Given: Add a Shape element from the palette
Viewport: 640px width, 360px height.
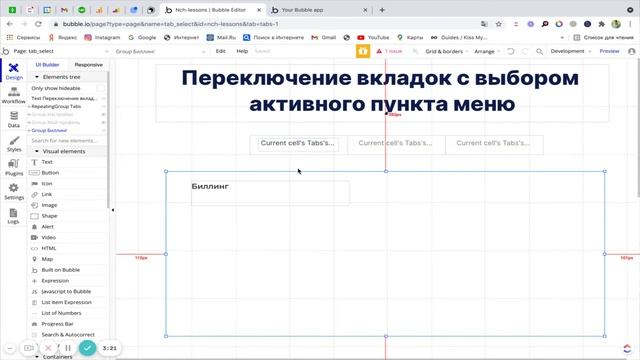Looking at the screenshot, I should 68,216.
